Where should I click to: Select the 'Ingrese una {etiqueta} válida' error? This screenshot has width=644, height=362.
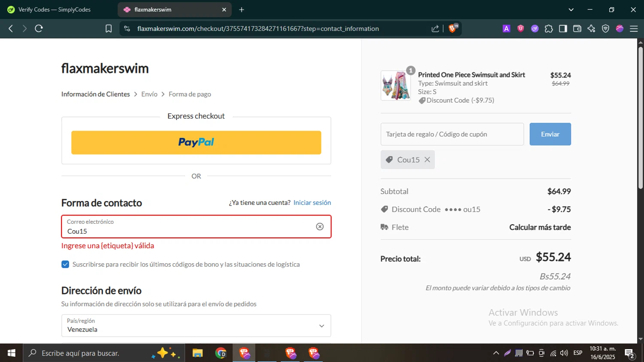pos(108,246)
